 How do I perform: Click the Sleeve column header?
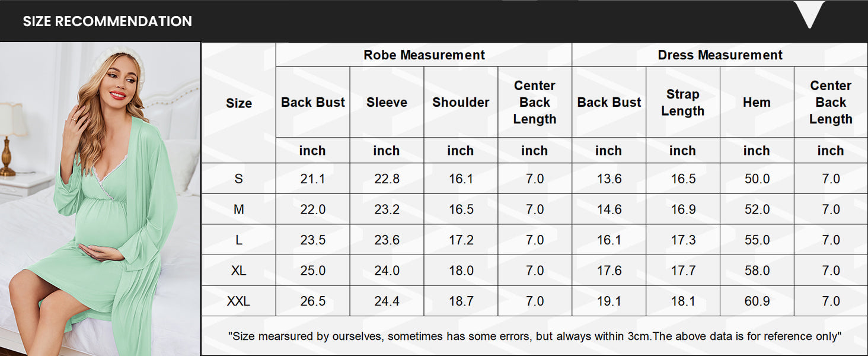click(387, 102)
